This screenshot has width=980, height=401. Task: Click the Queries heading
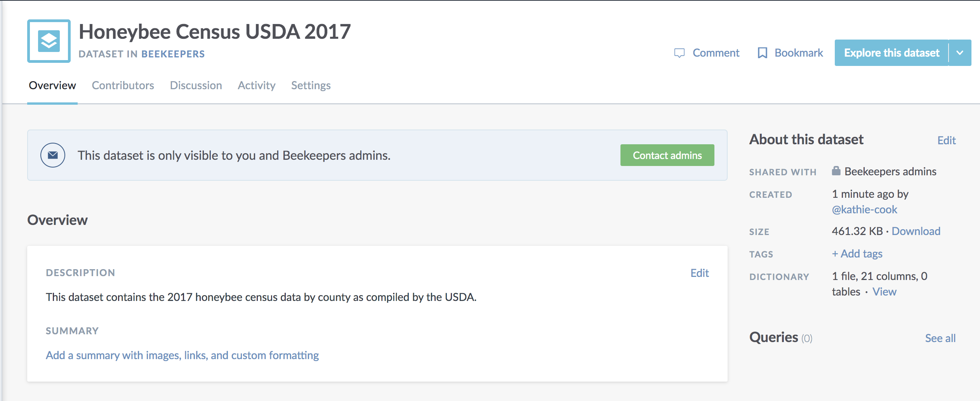click(x=774, y=337)
